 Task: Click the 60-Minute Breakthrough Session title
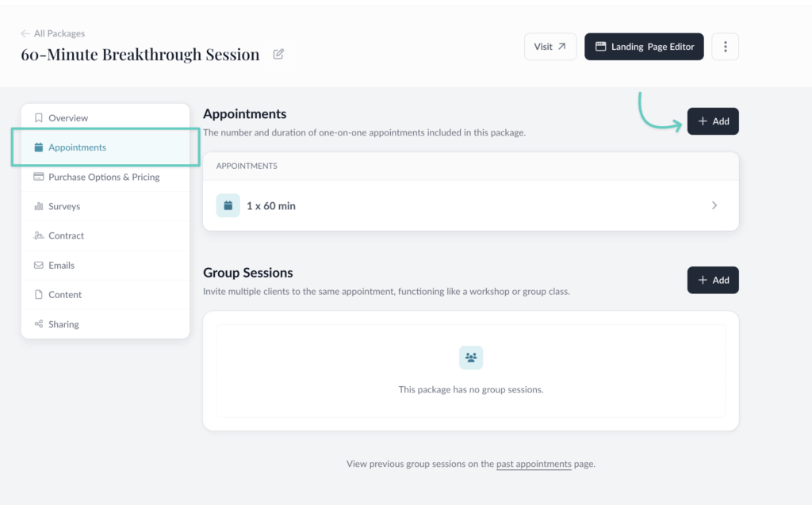point(140,55)
